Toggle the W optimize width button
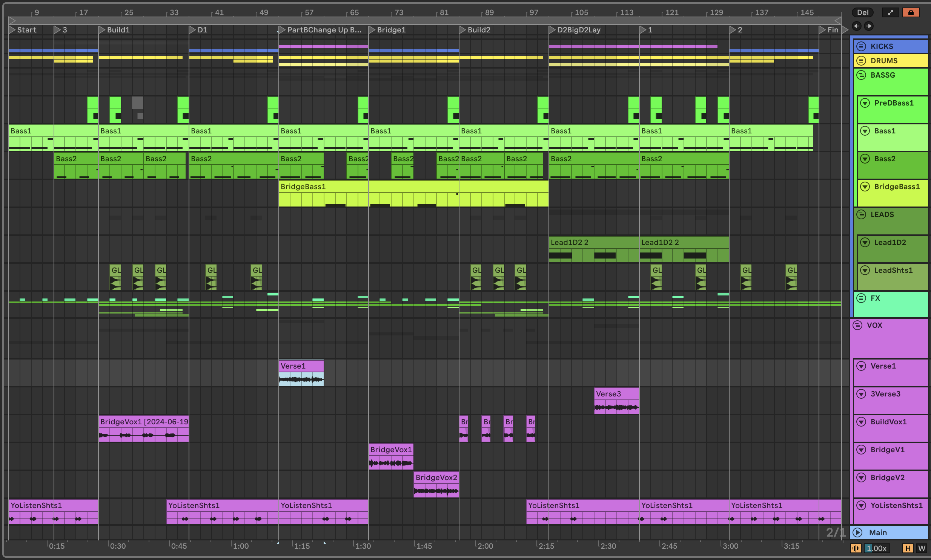931x560 pixels. [922, 548]
